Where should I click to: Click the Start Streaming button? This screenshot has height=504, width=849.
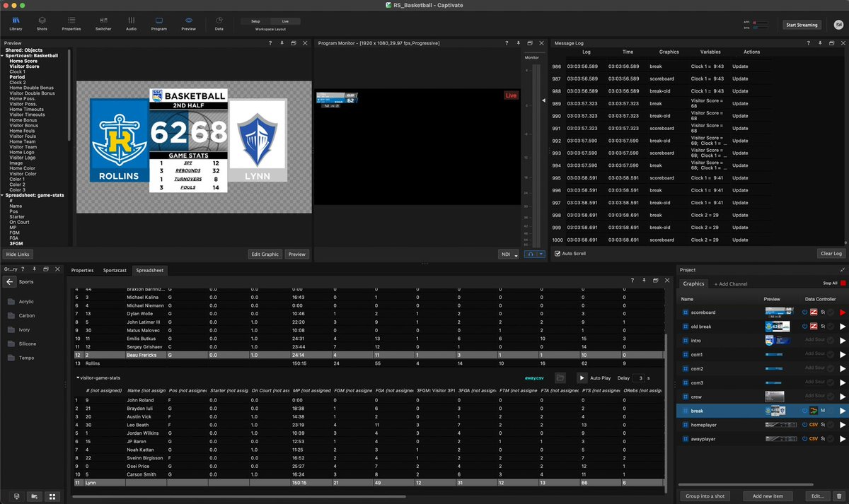(x=802, y=25)
